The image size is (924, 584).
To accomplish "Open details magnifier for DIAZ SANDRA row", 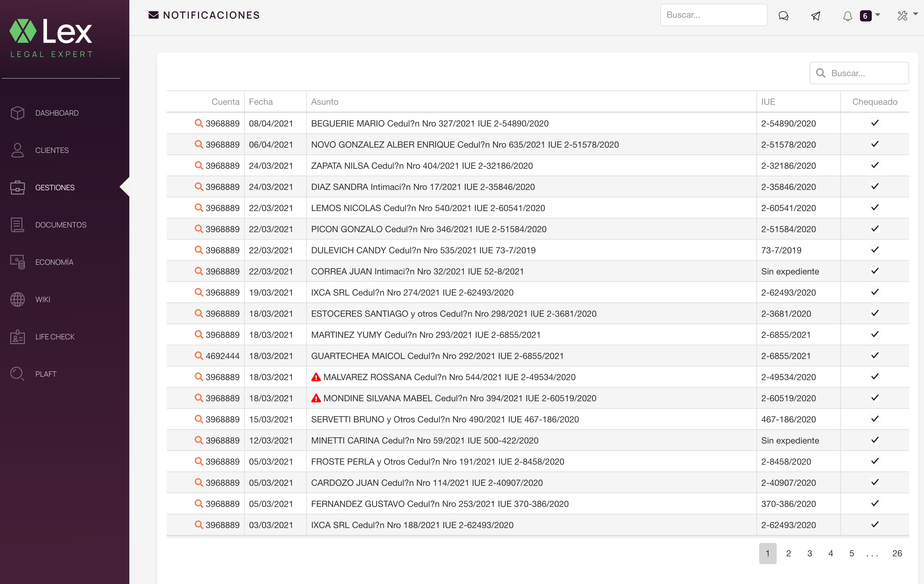I will tap(199, 186).
